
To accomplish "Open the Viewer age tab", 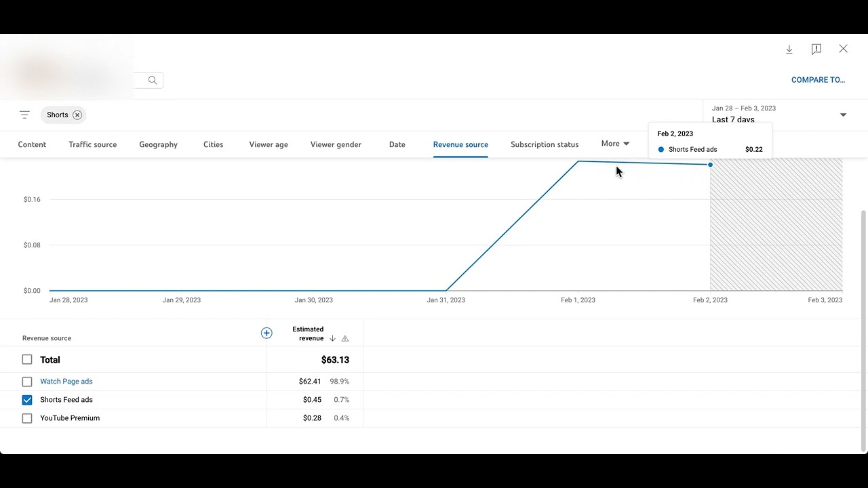I will click(269, 144).
